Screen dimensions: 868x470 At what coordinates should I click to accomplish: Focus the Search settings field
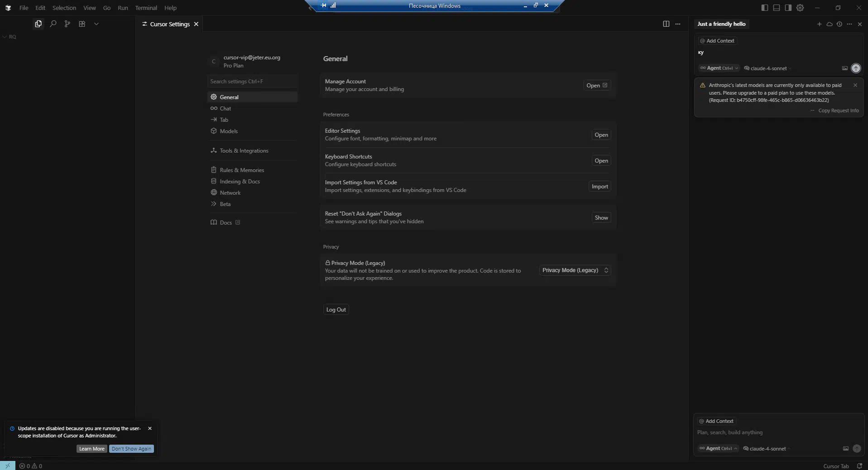(x=252, y=82)
